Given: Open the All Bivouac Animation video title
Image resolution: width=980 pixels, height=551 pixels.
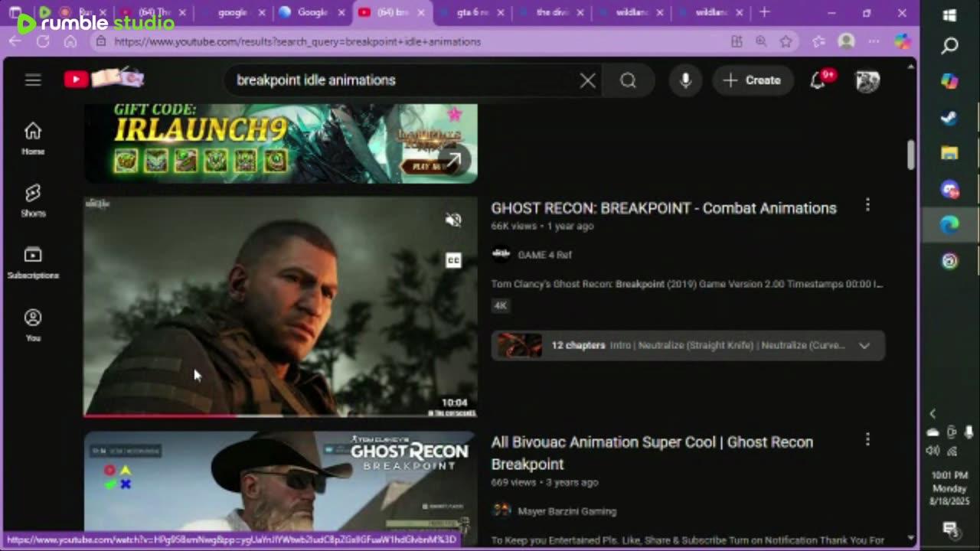Looking at the screenshot, I should [x=652, y=453].
